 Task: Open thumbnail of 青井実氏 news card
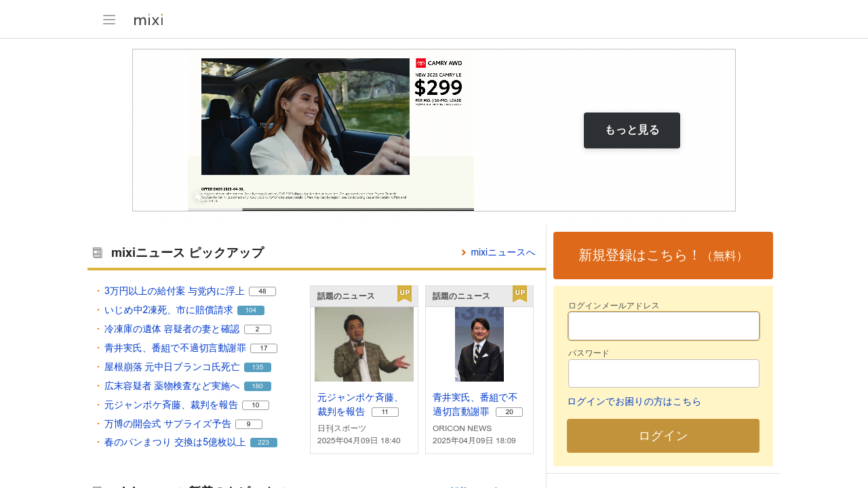tap(479, 344)
